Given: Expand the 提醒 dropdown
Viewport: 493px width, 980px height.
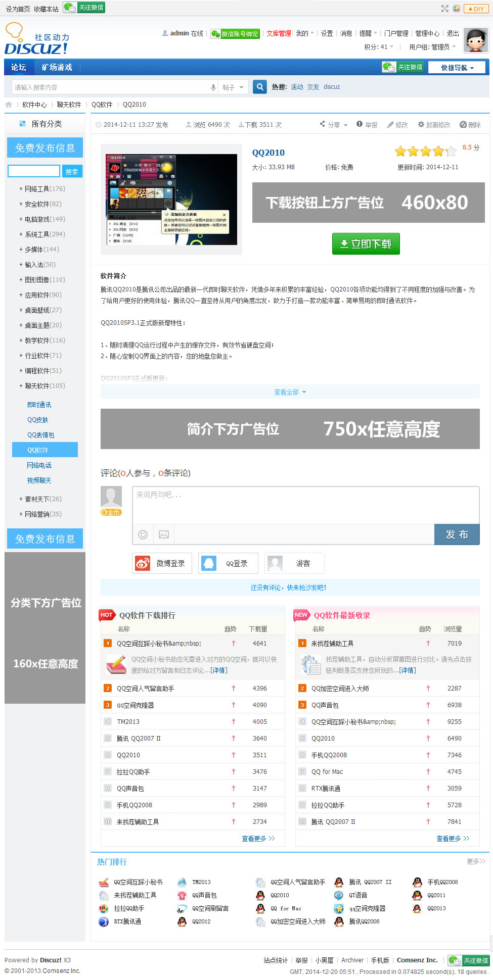Looking at the screenshot, I should point(368,33).
